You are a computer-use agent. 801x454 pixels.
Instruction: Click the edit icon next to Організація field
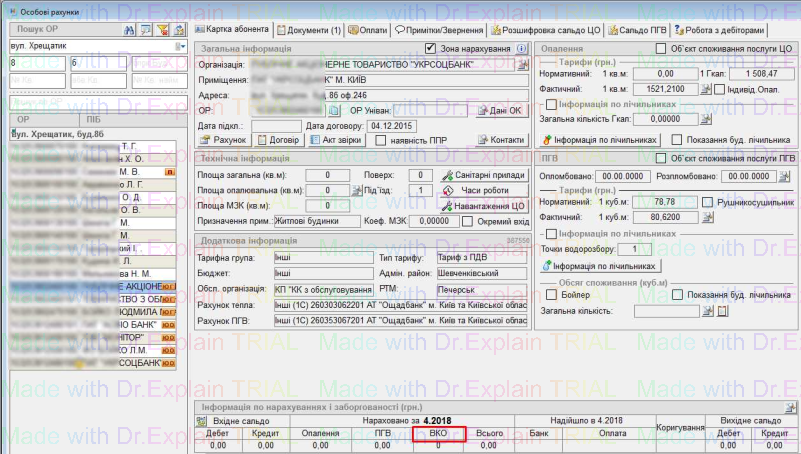point(523,65)
